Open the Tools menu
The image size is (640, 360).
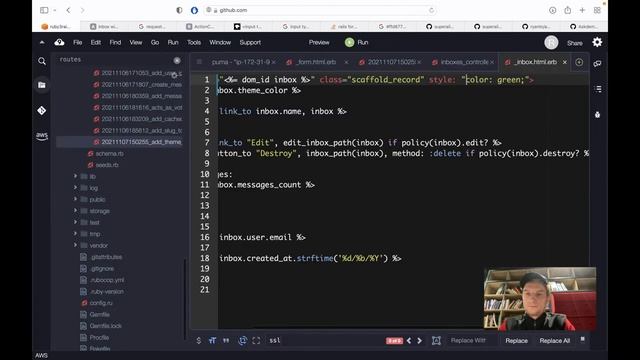tap(194, 42)
